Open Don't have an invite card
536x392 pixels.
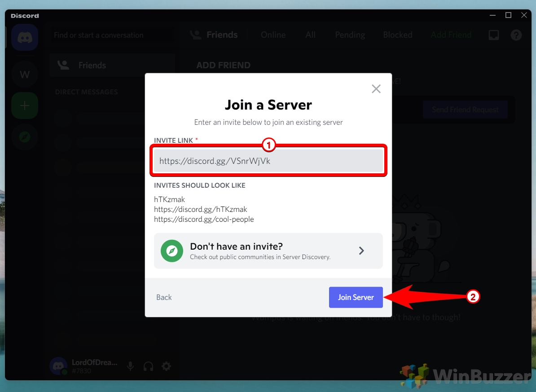click(268, 251)
